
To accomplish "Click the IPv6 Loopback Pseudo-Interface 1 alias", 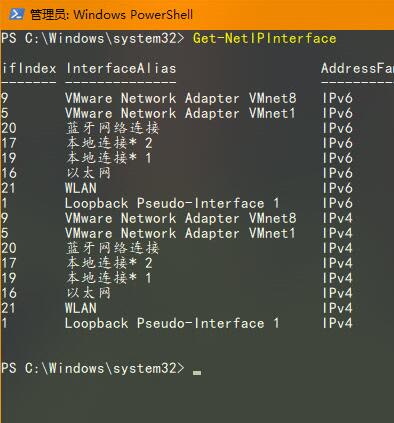I will 172,203.
